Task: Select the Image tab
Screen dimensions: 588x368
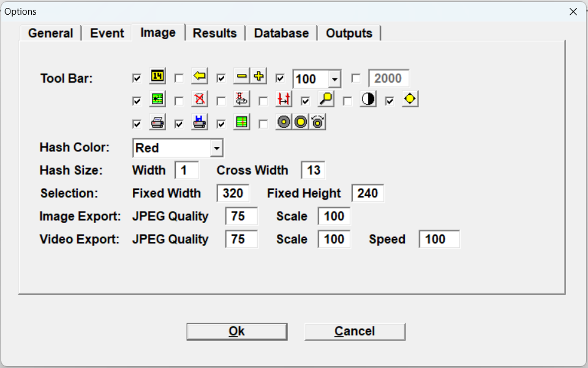Action: tap(158, 32)
